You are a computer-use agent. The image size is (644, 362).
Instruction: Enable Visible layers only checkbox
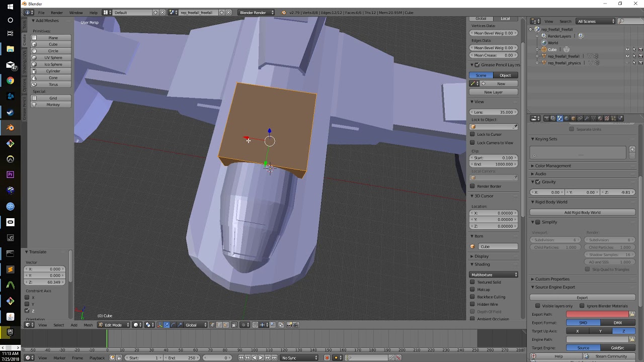click(x=538, y=306)
